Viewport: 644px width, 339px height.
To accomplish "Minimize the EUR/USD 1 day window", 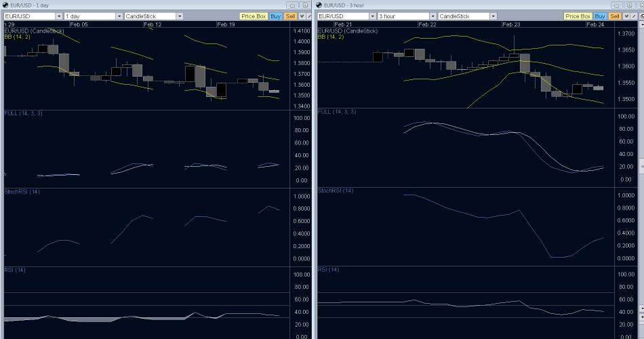I will [x=292, y=5].
